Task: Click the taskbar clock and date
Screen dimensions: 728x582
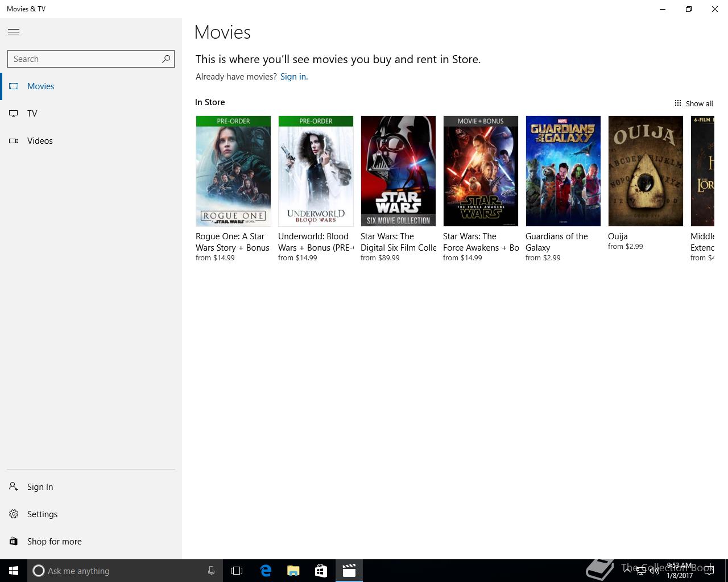Action: click(x=680, y=571)
